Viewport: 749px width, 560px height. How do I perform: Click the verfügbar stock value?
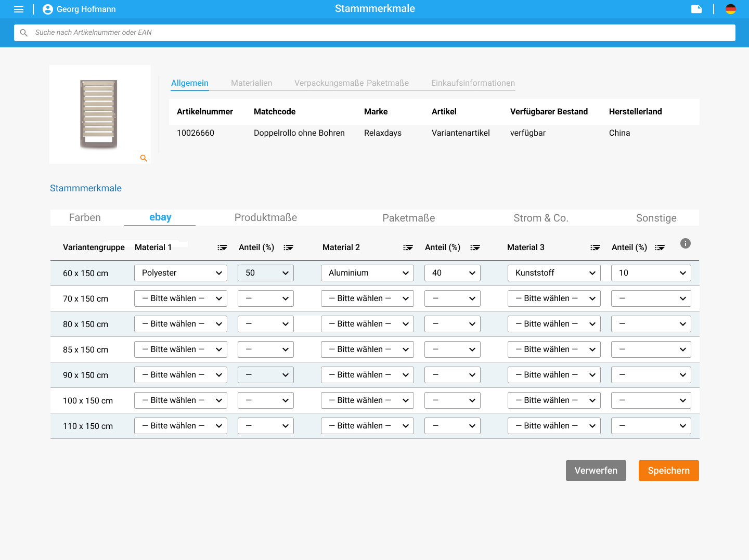528,133
